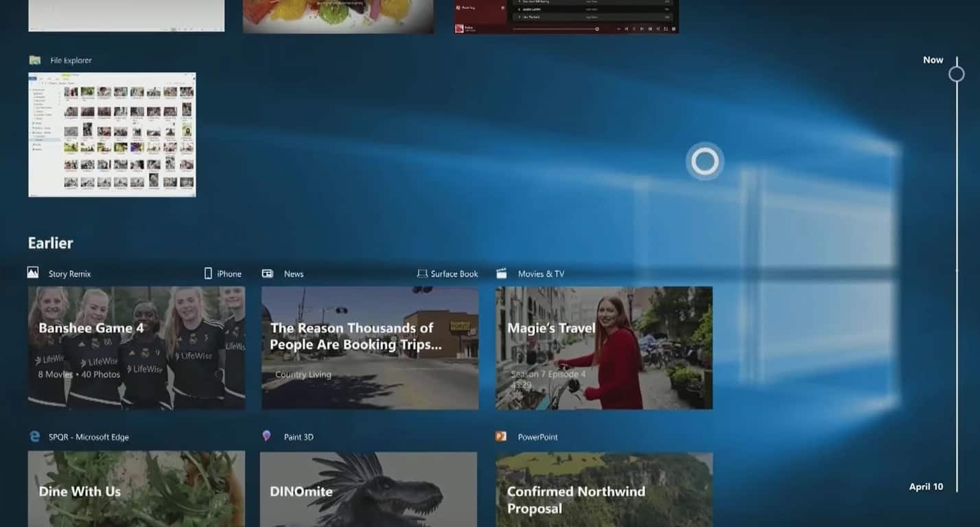Open the Confirmed Northwind Proposal card
Image resolution: width=980 pixels, height=527 pixels.
pyautogui.click(x=604, y=489)
